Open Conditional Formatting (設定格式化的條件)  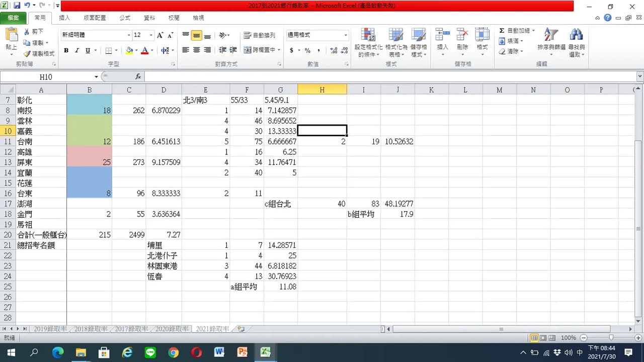(x=369, y=42)
